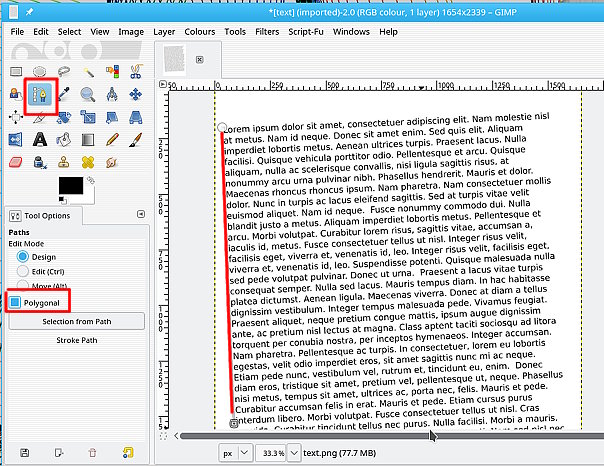Swap foreground and background colours

click(91, 180)
